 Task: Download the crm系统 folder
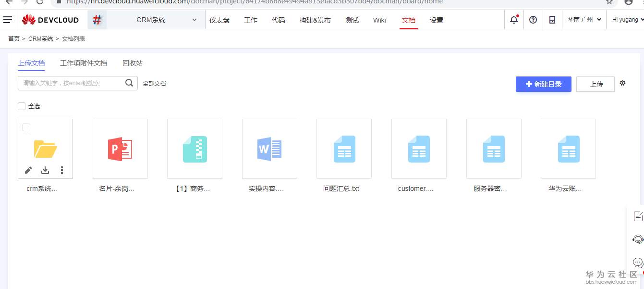45,170
